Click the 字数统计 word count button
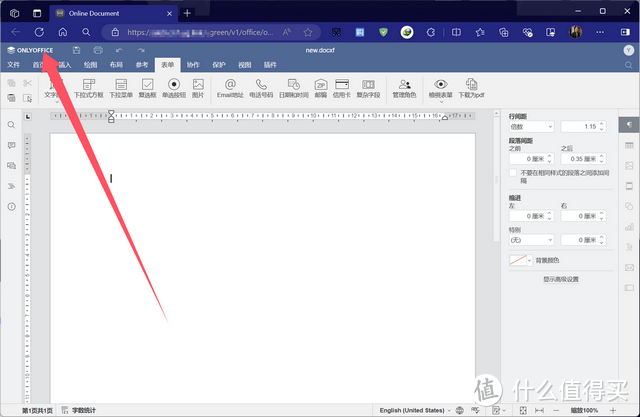The image size is (640, 417). (x=78, y=410)
